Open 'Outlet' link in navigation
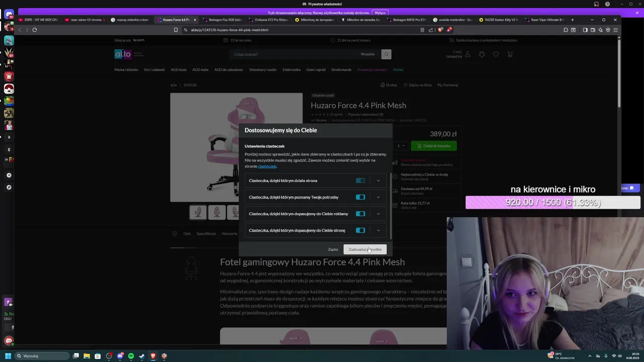644x362 pixels. [x=398, y=70]
